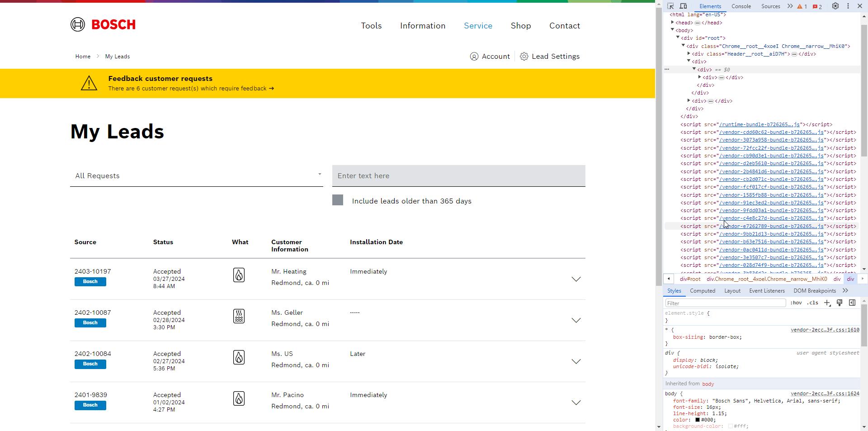Open the DevTools three-dot customize menu
Image resolution: width=868 pixels, height=431 pixels.
pos(848,6)
